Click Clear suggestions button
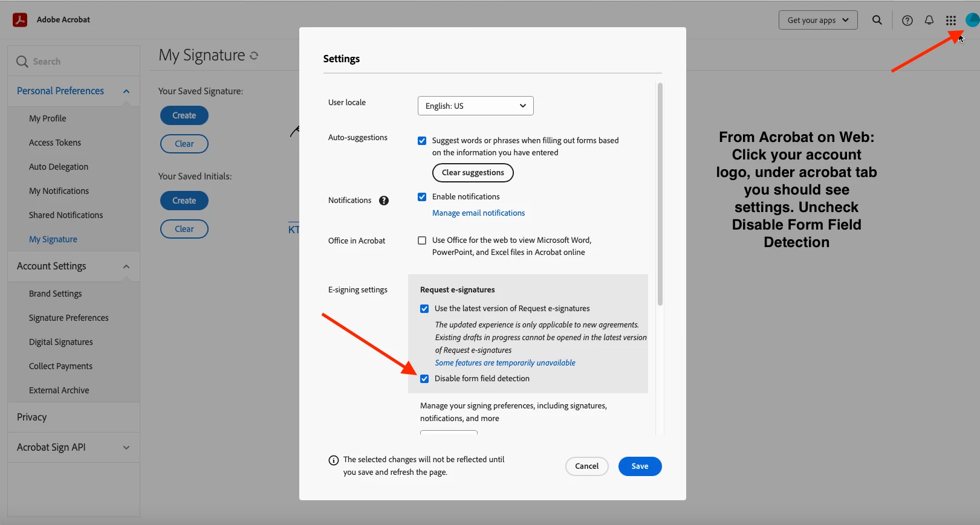980x525 pixels. tap(473, 173)
